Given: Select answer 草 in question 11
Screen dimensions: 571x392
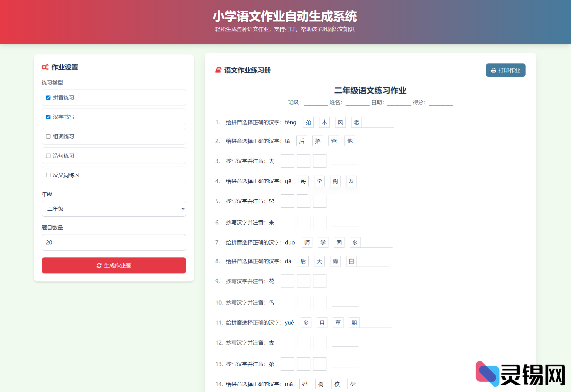Looking at the screenshot, I should coord(338,323).
